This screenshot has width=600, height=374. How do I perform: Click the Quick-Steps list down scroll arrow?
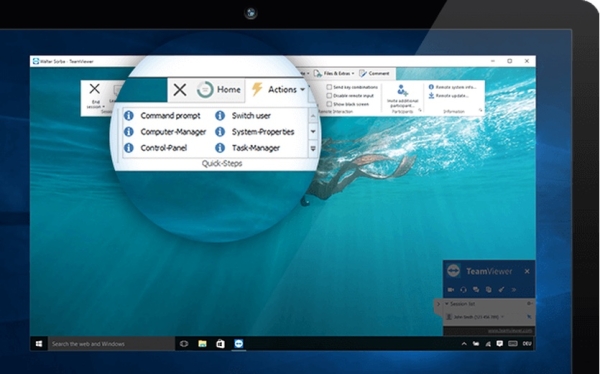[x=313, y=132]
